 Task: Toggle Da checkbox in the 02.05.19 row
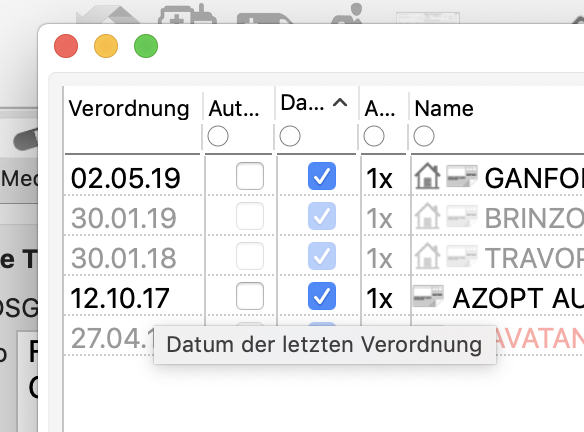pos(322,176)
